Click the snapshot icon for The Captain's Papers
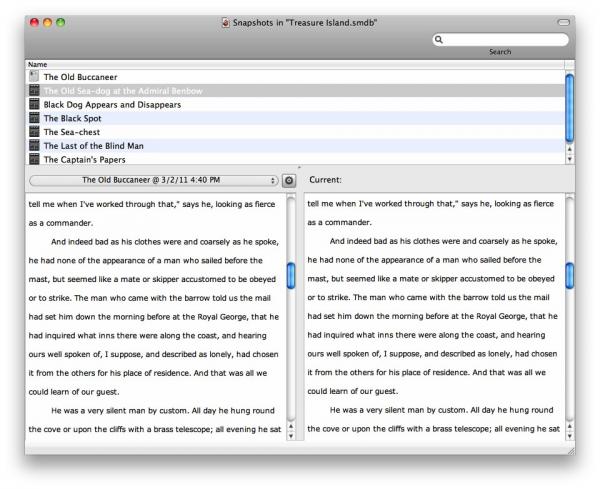Image resolution: width=600 pixels, height=489 pixels. 34,159
